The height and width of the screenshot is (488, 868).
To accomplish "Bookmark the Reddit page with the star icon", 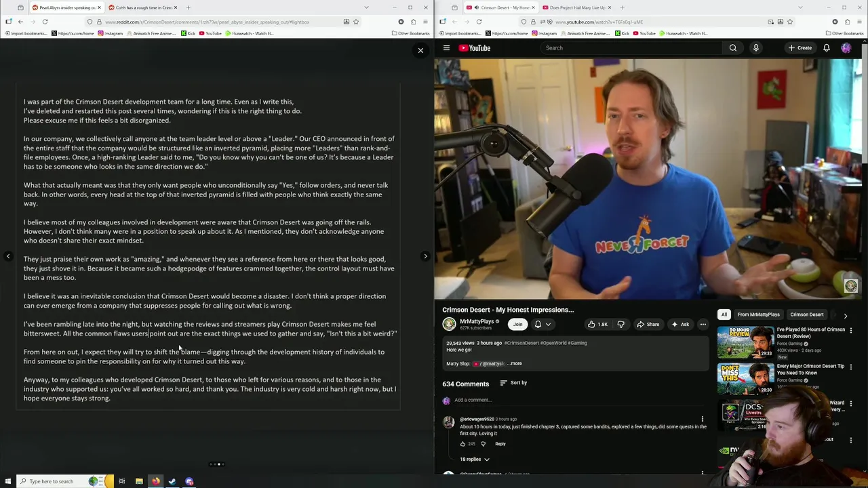I will (x=355, y=22).
